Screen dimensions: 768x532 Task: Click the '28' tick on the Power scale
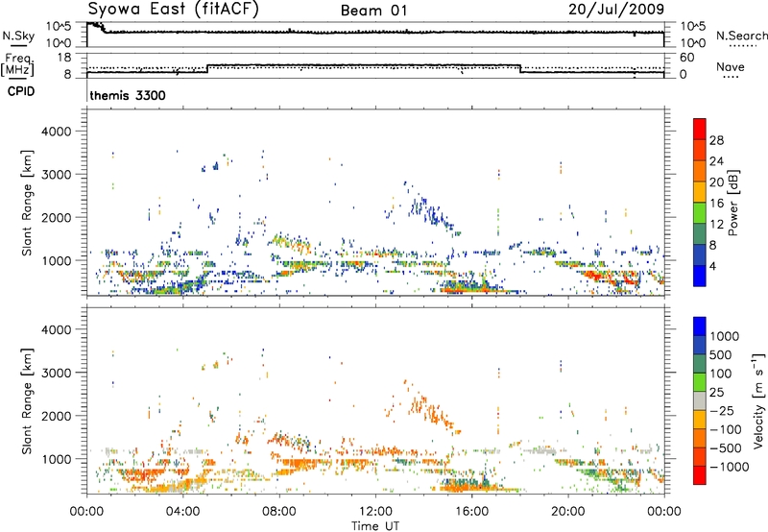coord(716,140)
